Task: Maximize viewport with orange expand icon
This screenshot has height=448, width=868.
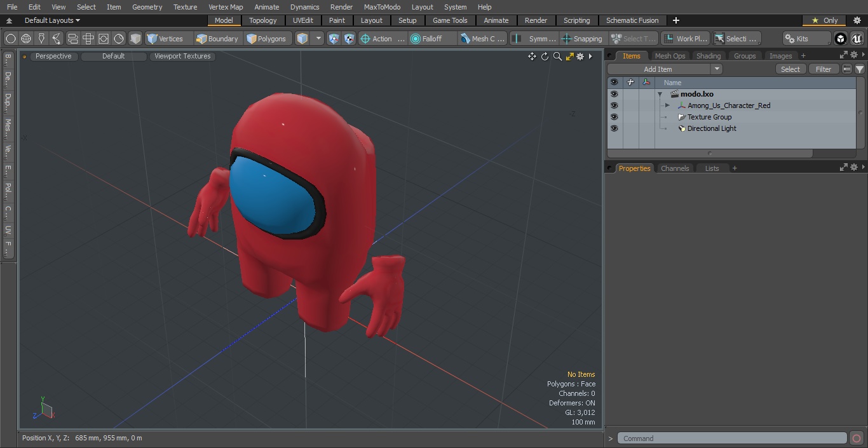Action: coord(569,57)
